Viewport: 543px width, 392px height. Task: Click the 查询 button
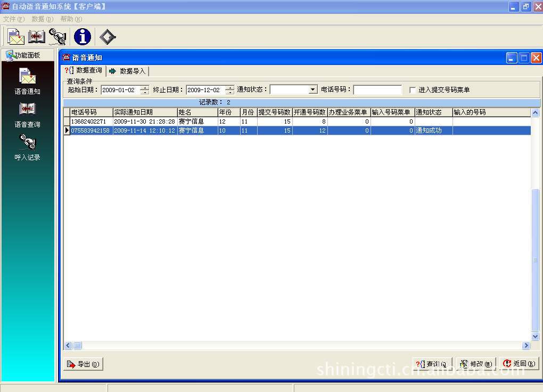pyautogui.click(x=432, y=364)
